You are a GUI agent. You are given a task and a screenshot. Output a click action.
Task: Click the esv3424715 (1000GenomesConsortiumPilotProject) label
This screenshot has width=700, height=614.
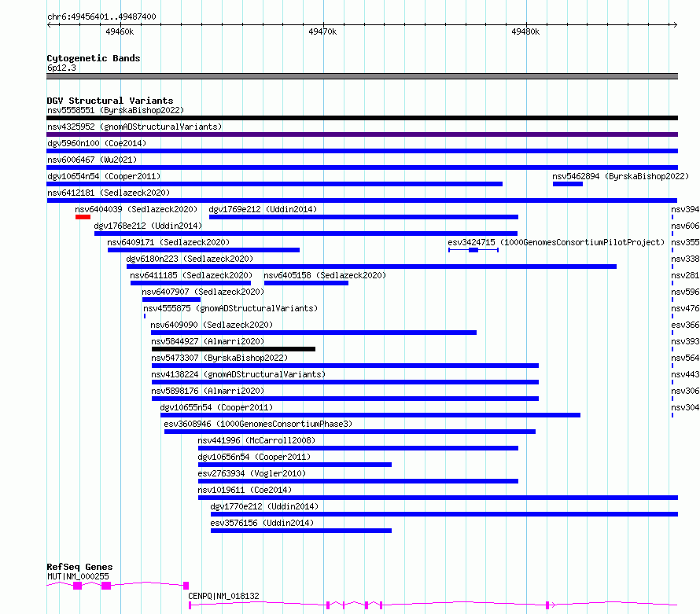point(556,242)
